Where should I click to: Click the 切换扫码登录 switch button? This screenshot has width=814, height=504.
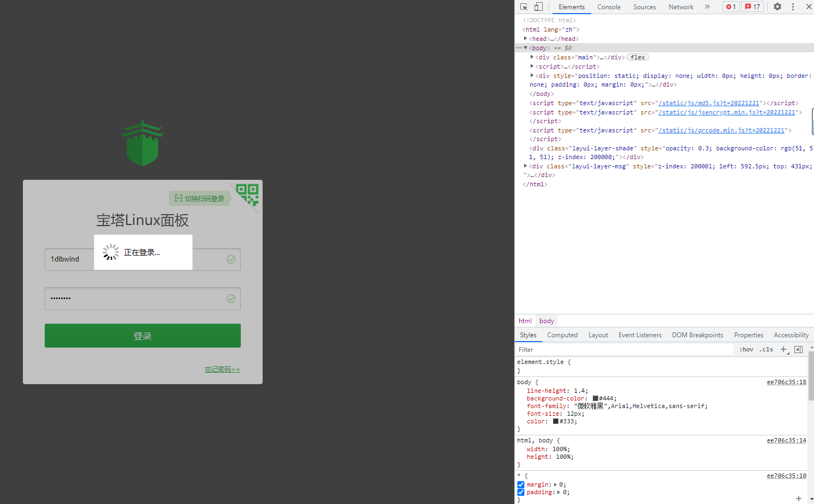(199, 198)
